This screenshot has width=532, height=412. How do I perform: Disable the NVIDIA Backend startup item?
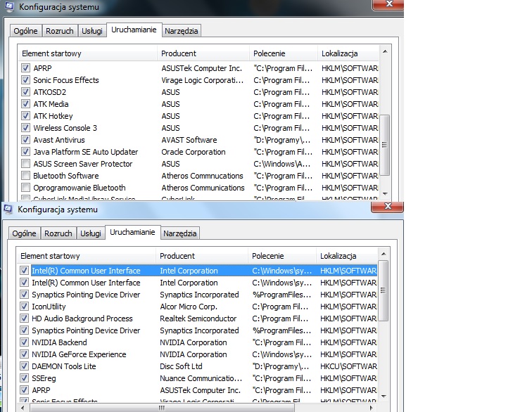tap(24, 342)
